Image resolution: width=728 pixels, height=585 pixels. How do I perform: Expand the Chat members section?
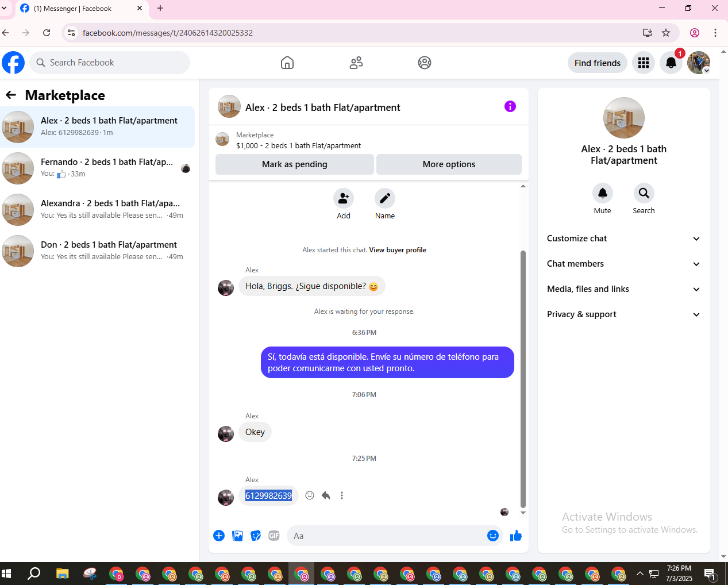point(623,264)
